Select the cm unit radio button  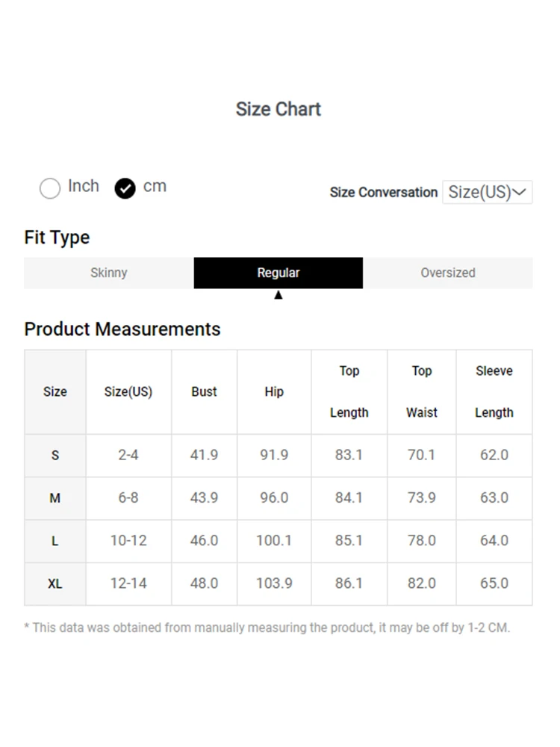click(125, 188)
